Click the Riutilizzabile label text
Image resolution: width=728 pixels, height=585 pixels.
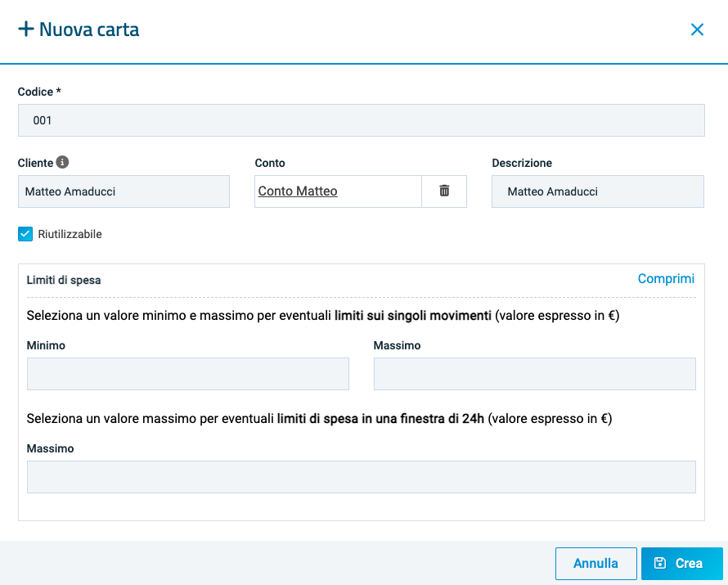coord(70,234)
